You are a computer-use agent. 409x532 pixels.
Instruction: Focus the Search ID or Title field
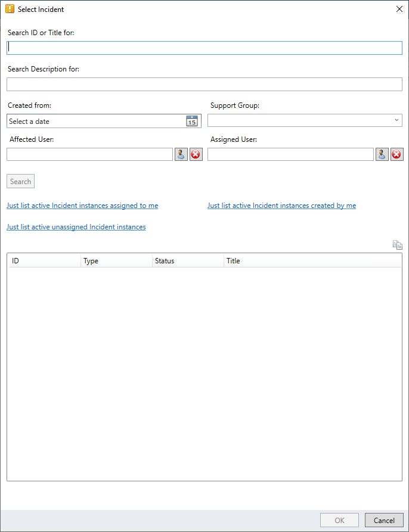point(204,48)
